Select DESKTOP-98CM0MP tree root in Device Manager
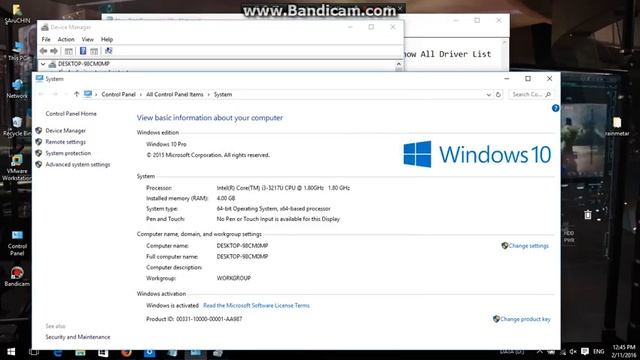640x360 pixels. click(84, 64)
